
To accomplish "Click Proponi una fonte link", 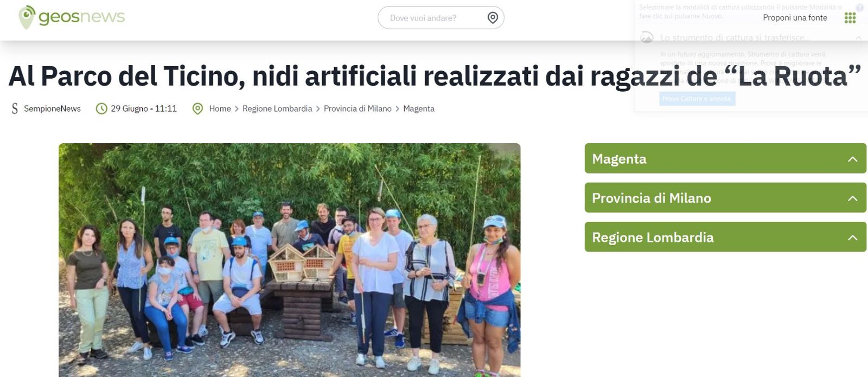I will (x=795, y=17).
